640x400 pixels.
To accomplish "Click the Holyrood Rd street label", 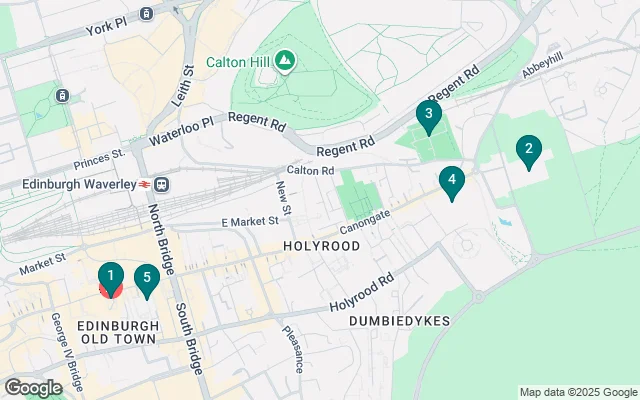I will point(362,292).
